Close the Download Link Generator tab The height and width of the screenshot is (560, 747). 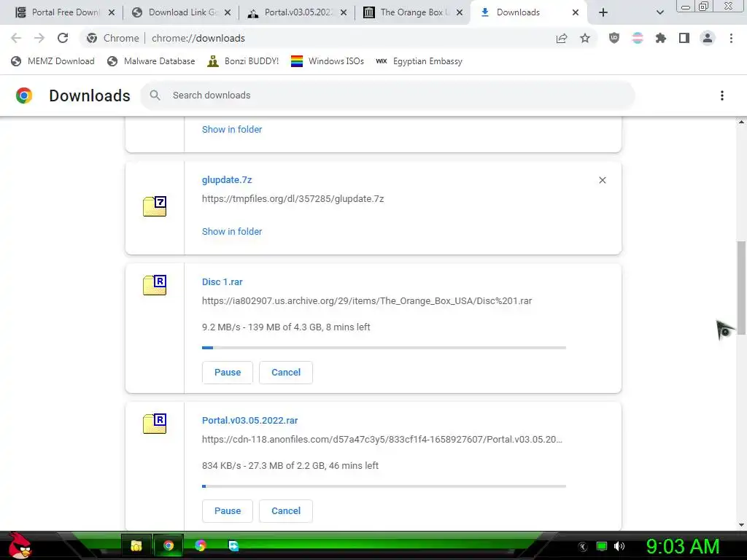tap(228, 12)
